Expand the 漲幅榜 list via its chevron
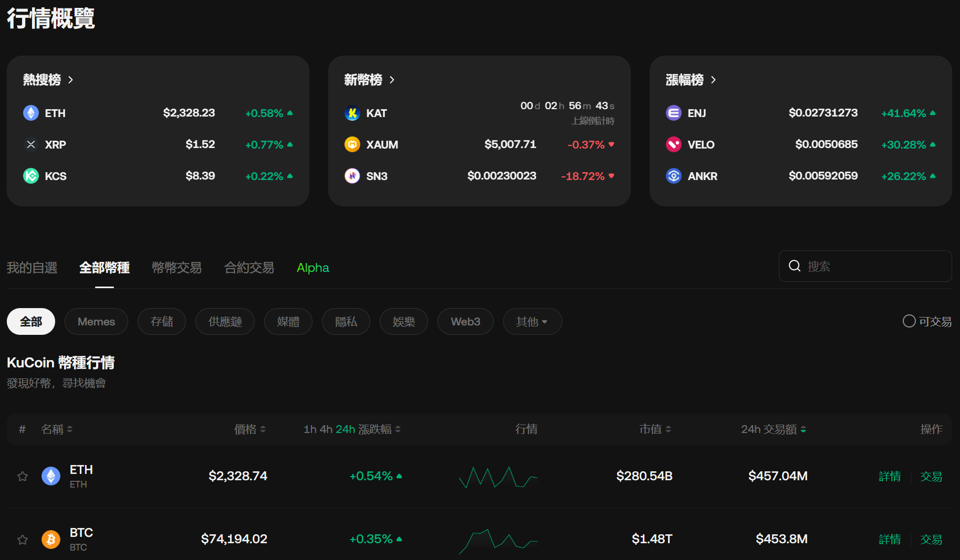Viewport: 960px width, 560px height. [x=713, y=80]
